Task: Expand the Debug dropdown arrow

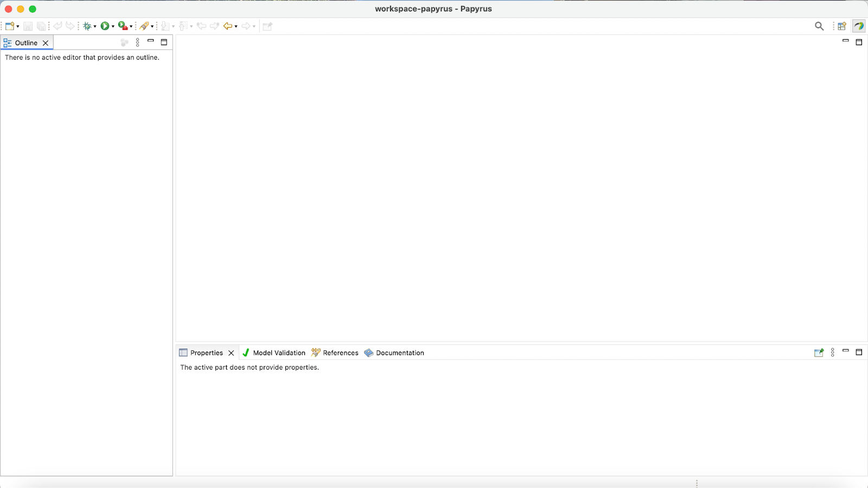Action: click(95, 27)
